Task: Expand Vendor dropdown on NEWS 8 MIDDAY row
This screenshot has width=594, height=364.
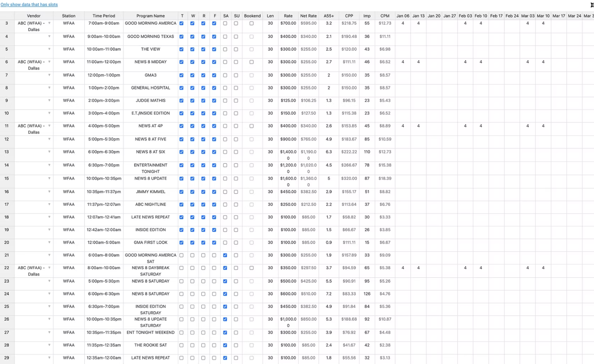Action: (x=50, y=62)
